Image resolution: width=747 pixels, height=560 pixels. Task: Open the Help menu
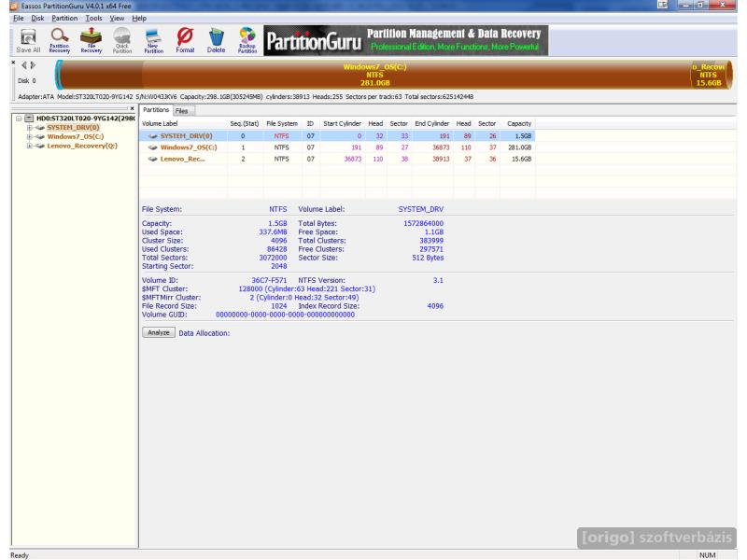tap(139, 18)
